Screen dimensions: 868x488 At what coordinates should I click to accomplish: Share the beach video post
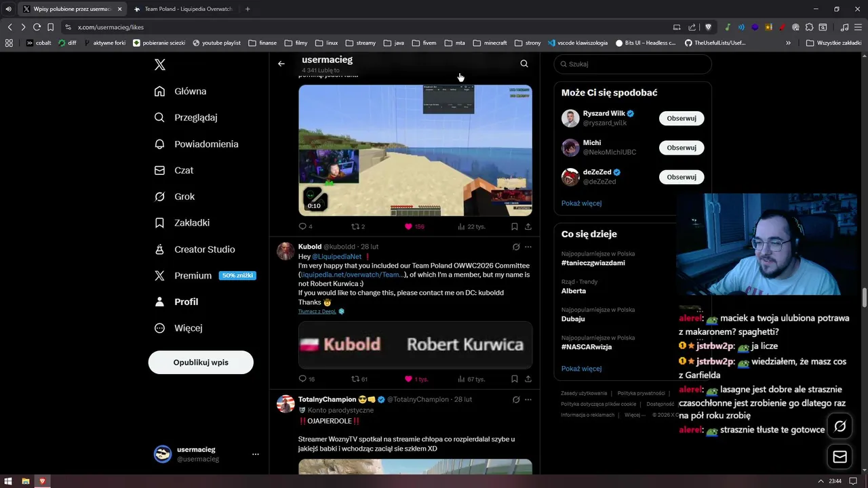(x=528, y=226)
